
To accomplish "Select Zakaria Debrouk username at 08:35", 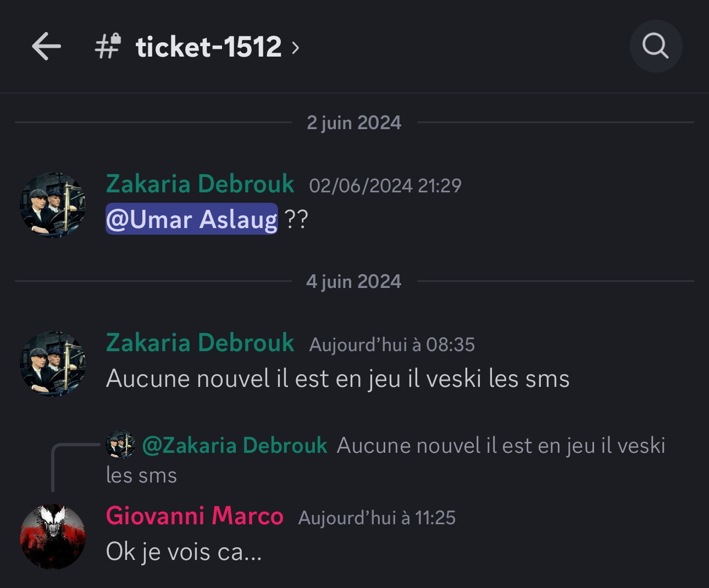I will click(x=200, y=343).
